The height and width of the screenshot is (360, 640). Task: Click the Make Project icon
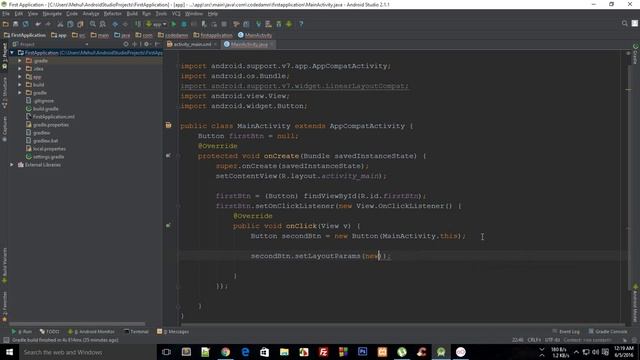138,24
